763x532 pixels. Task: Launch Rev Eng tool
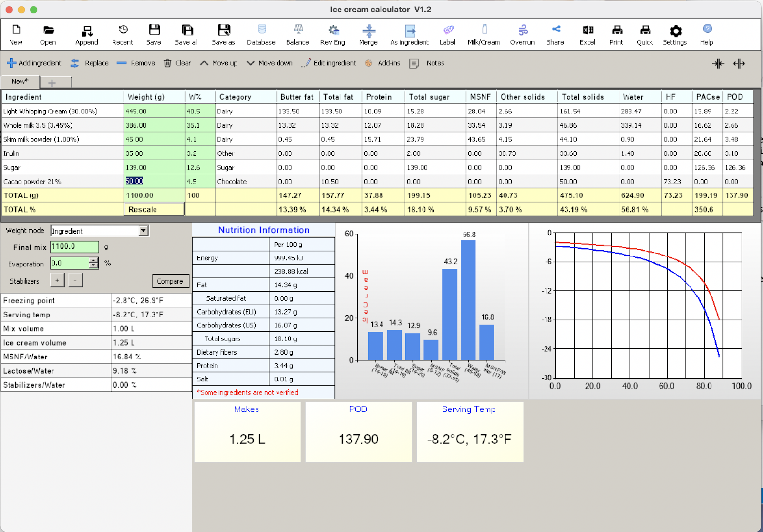333,35
